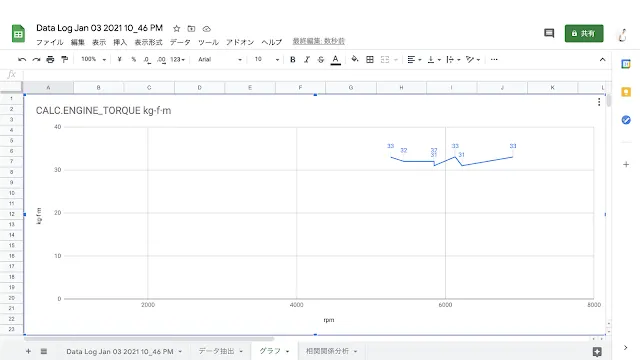Select the paint format tool
The height and width of the screenshot is (360, 640).
pos(64,60)
